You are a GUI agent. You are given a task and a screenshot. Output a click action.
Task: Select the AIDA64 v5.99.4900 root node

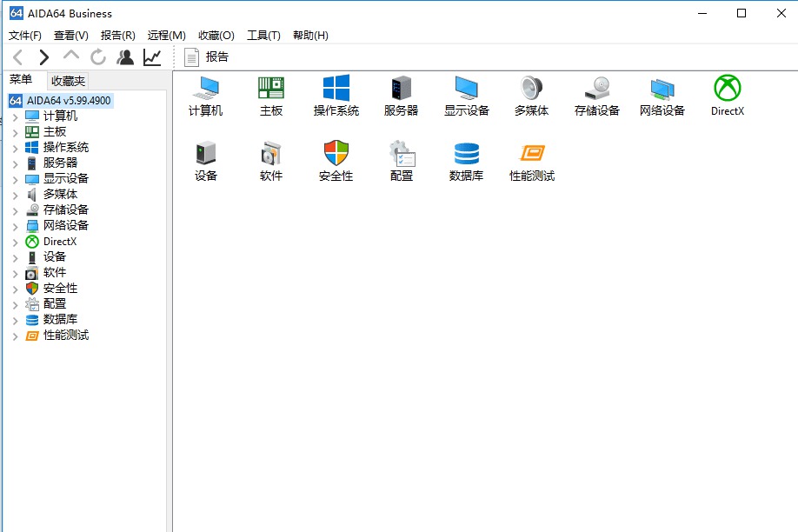point(61,100)
